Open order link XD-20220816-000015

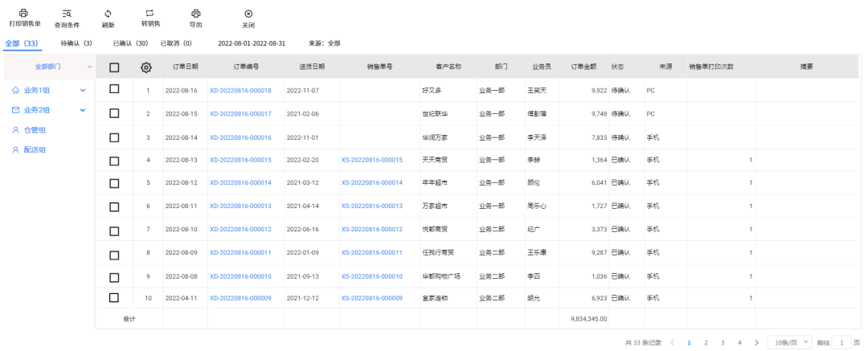pos(240,160)
